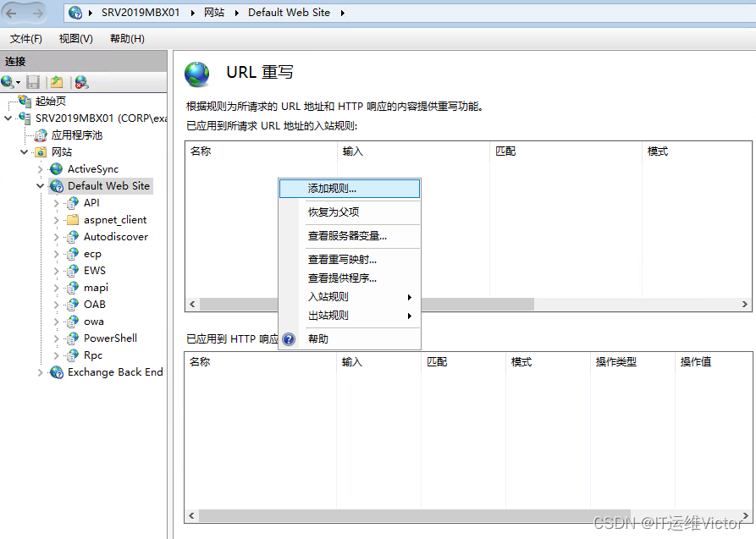
Task: Click the Default Web Site breadcrumb segment
Action: click(x=289, y=13)
